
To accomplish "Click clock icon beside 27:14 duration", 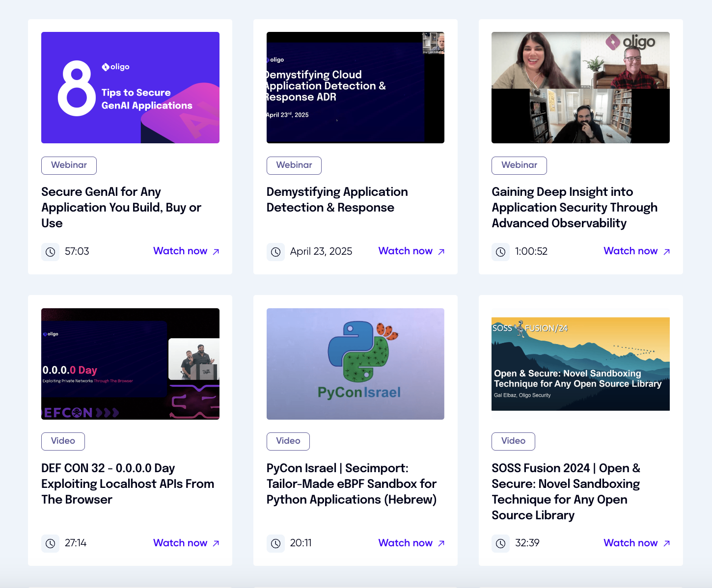I will 50,543.
